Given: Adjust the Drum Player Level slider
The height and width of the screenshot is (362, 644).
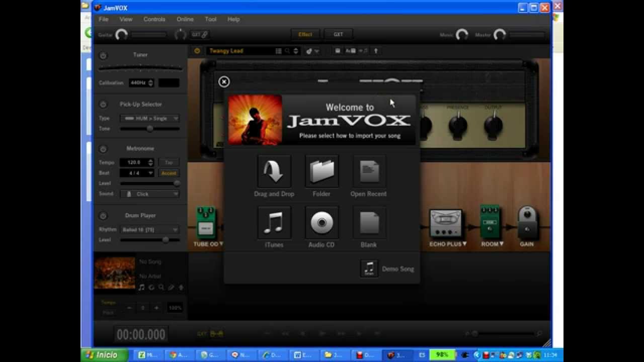Looking at the screenshot, I should [150, 240].
